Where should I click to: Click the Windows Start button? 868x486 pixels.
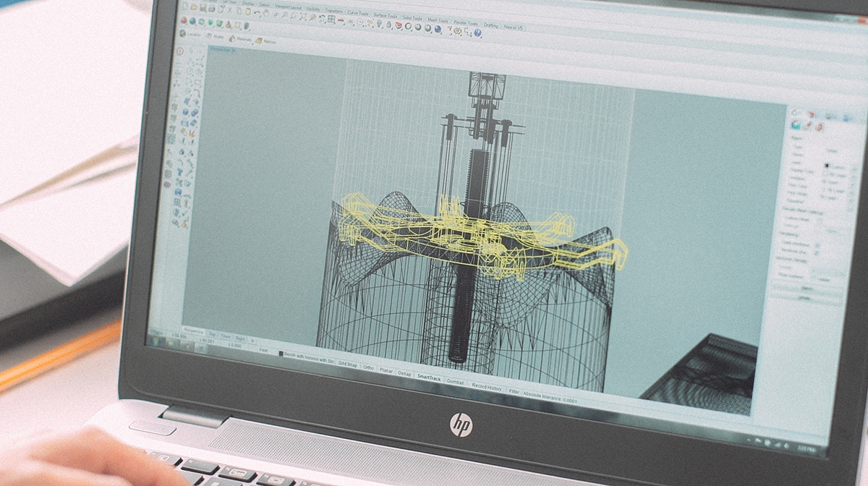(x=155, y=340)
